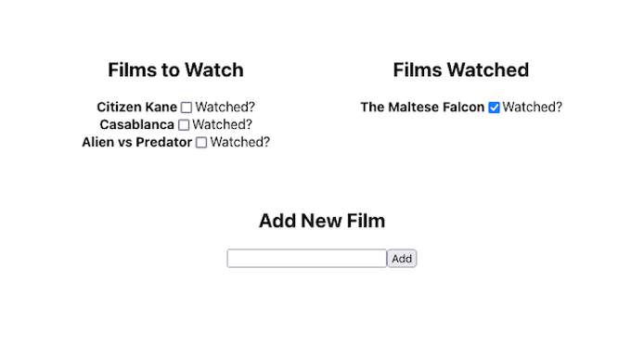Click the Films to Watch heading
This screenshot has width=644, height=345.
click(175, 70)
